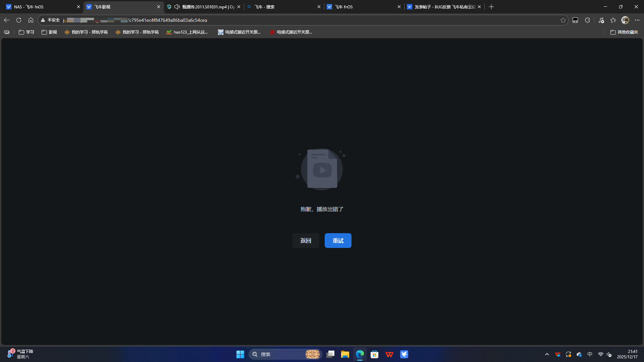Viewport: 644px width, 362px height.
Task: Open the split screen icon in toolbar
Action: coord(575,20)
